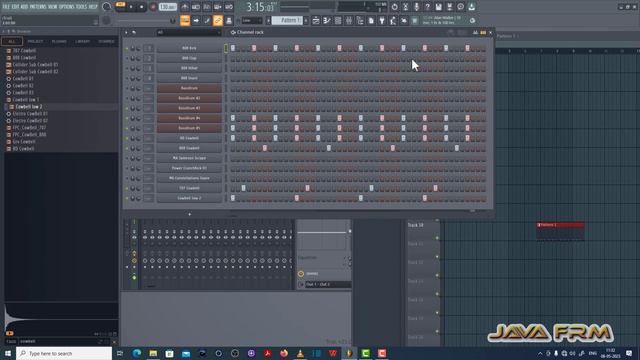Expand the Collider Sub Cowbell 01 item
Image resolution: width=640 pixels, height=360 pixels.
35,64
